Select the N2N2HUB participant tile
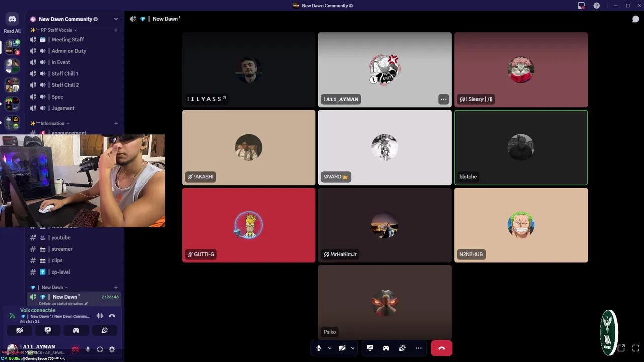Image resolution: width=644 pixels, height=362 pixels. point(521,225)
